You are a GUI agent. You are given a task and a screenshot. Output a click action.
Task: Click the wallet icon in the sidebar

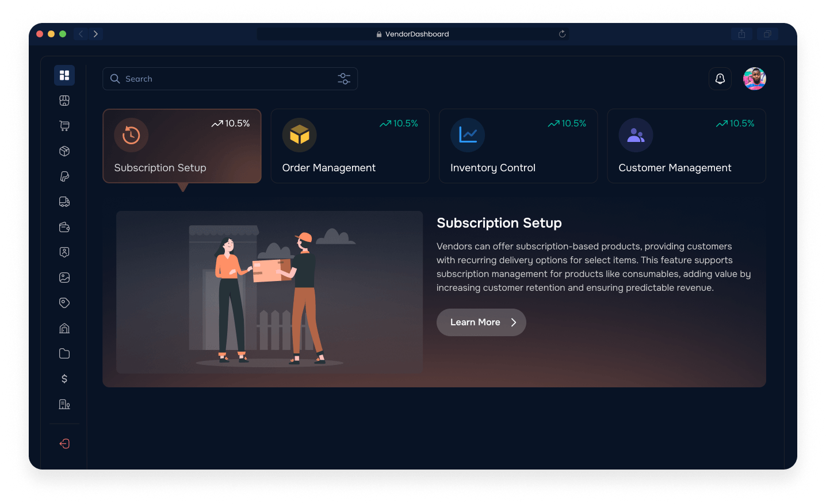click(64, 227)
